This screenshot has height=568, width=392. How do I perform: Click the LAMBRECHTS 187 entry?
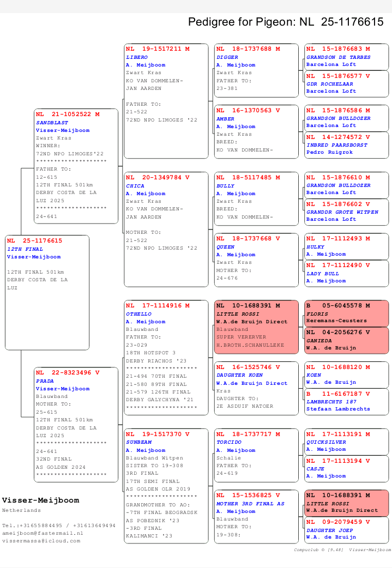click(346, 401)
